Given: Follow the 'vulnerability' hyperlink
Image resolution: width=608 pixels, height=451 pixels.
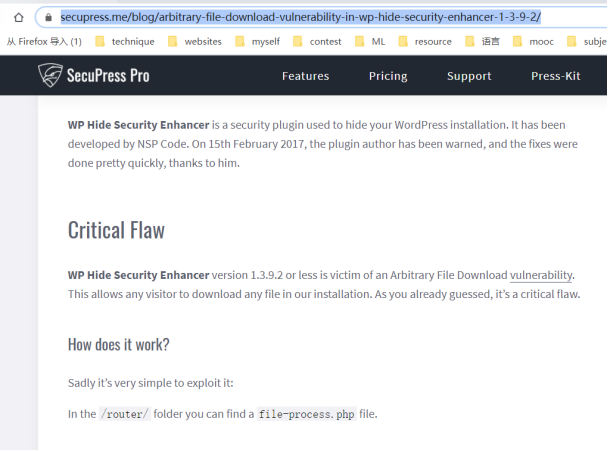Looking at the screenshot, I should pos(541,275).
